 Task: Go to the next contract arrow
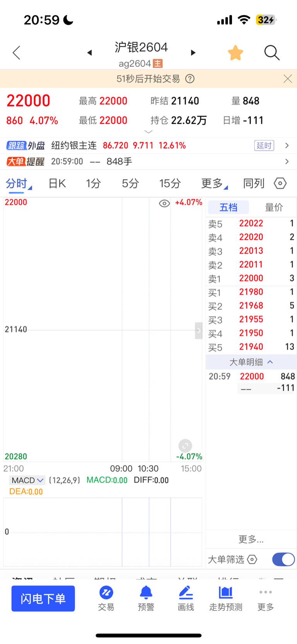(x=193, y=53)
